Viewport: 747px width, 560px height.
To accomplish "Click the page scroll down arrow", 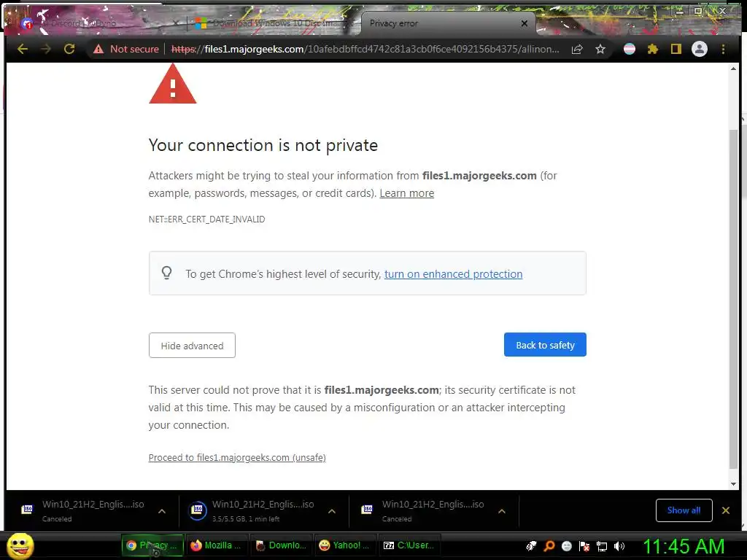I will point(734,484).
